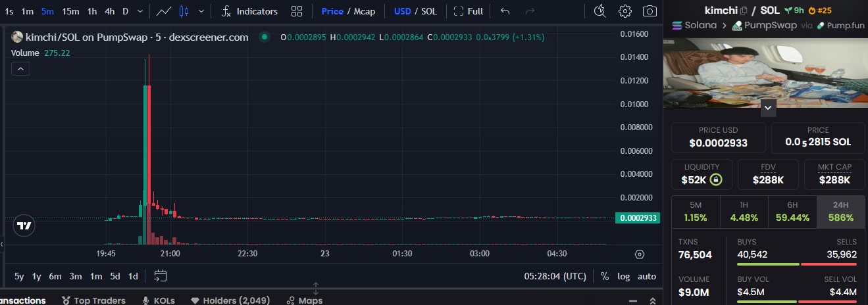This screenshot has width=868, height=305.
Task: Click the resize handle between chart and tabs
Action: (x=316, y=288)
